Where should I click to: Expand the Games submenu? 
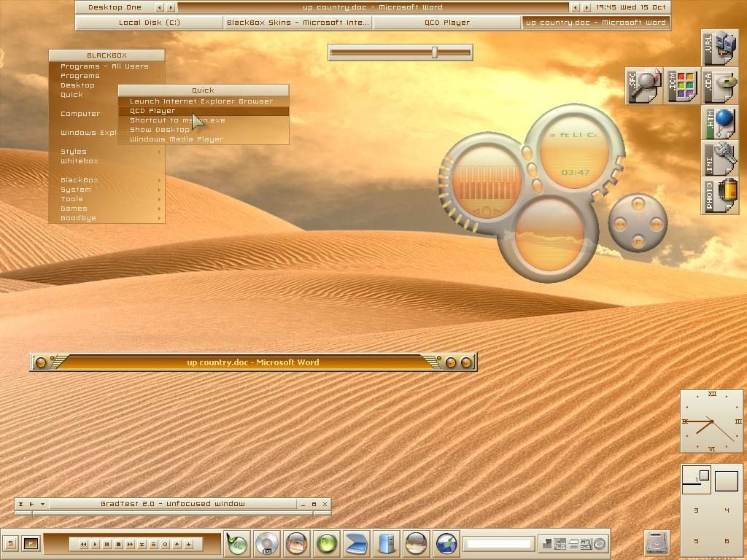(107, 209)
